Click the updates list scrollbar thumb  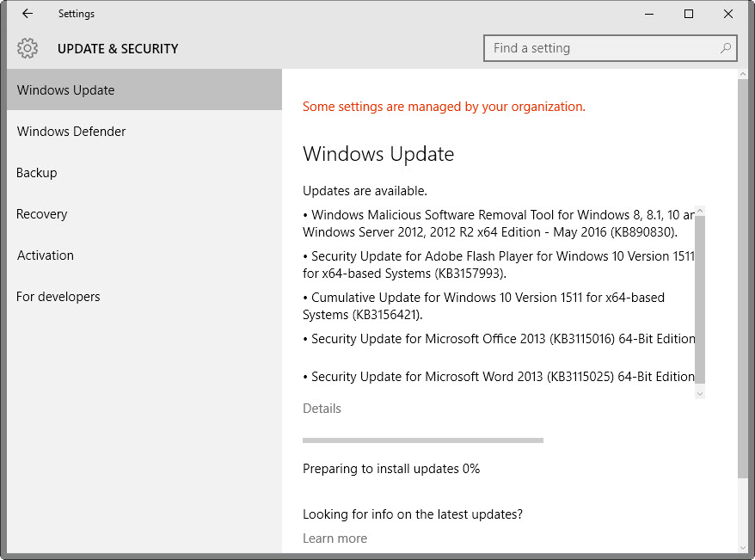[700, 299]
